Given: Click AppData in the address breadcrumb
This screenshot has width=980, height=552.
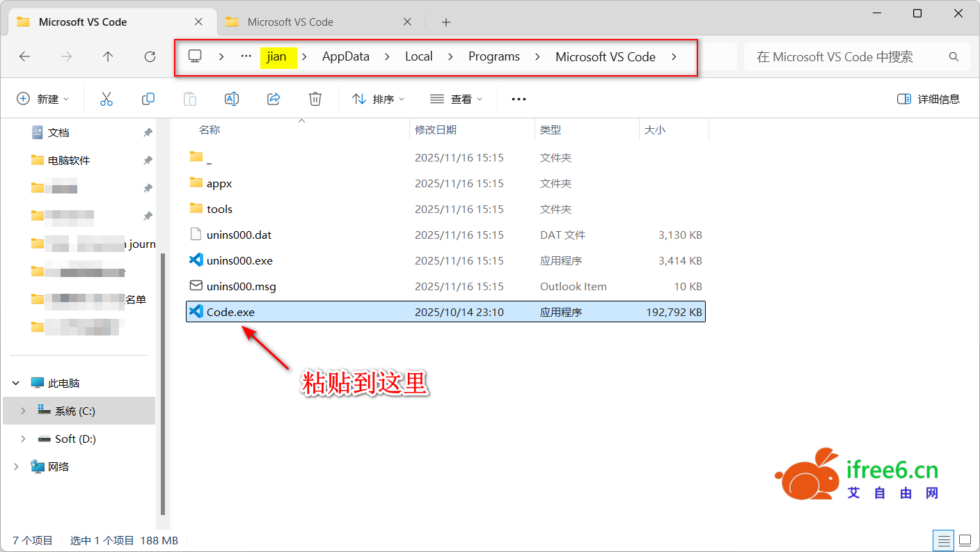Looking at the screenshot, I should [x=345, y=57].
